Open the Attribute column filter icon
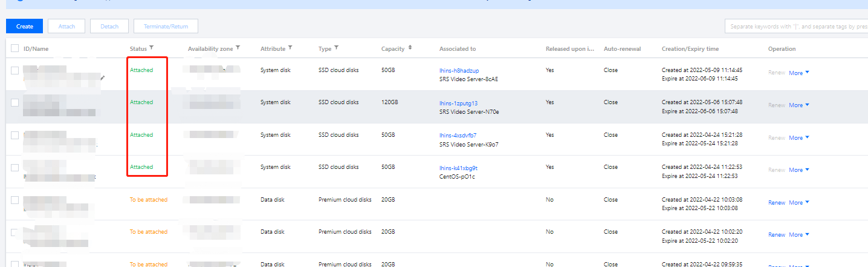 [291, 48]
